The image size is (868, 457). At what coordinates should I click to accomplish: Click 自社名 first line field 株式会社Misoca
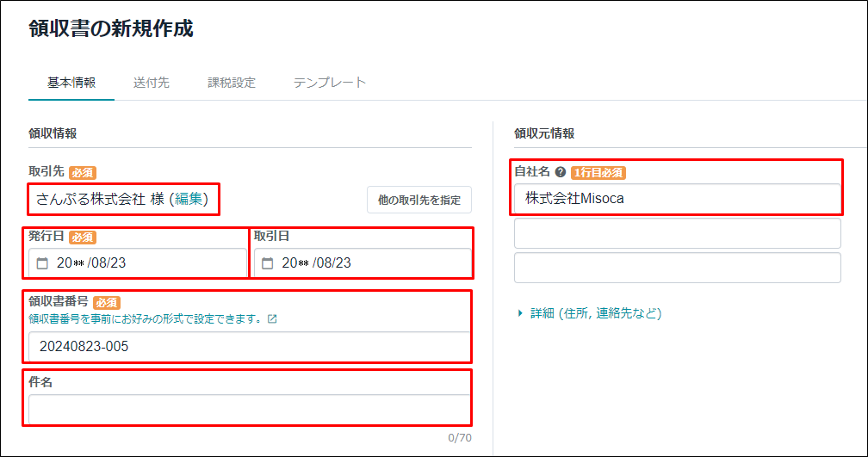[x=677, y=198]
